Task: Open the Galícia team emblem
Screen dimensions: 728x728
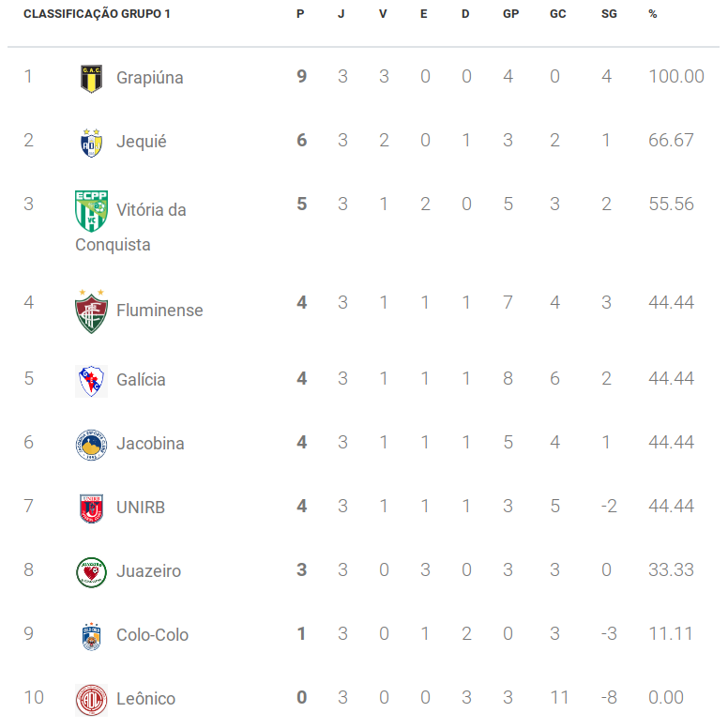Action: click(x=91, y=381)
